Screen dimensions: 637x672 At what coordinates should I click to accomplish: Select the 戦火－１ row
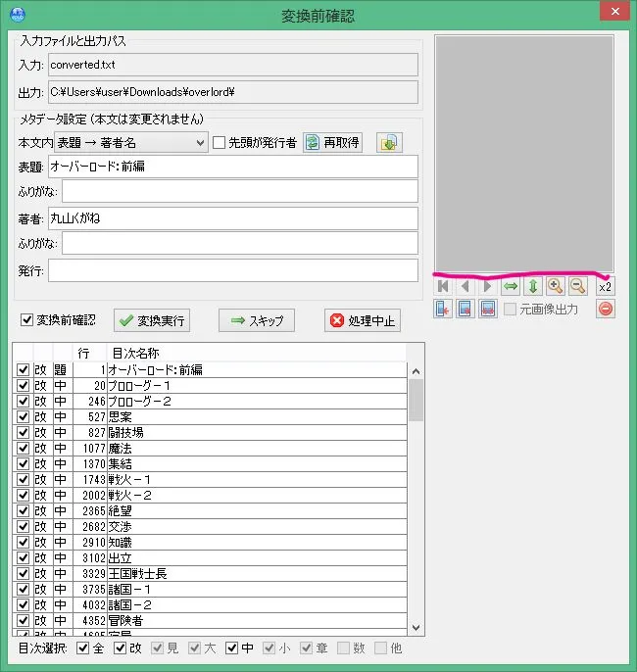[210, 480]
